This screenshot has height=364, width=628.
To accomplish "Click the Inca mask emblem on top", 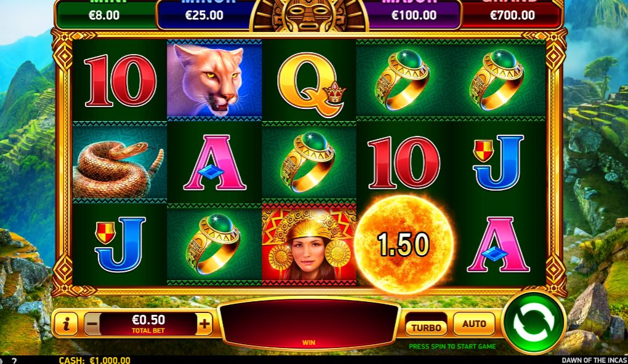I will click(309, 15).
